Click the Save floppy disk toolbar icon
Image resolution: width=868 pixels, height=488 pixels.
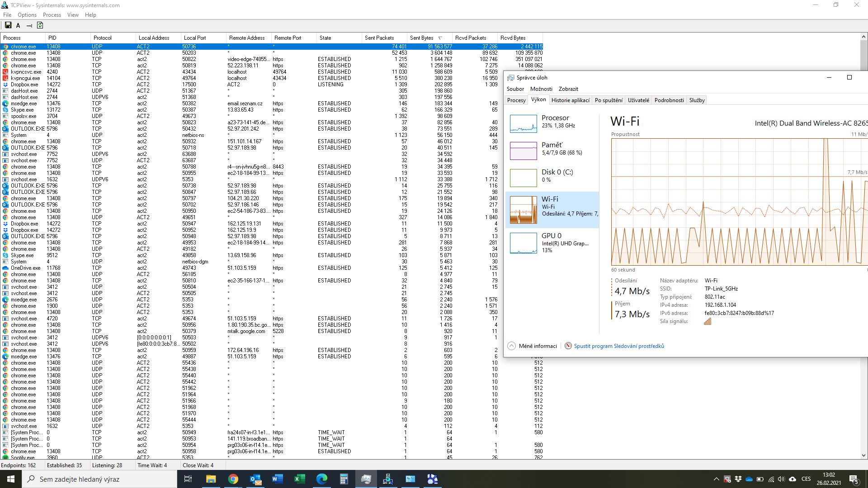click(x=8, y=25)
